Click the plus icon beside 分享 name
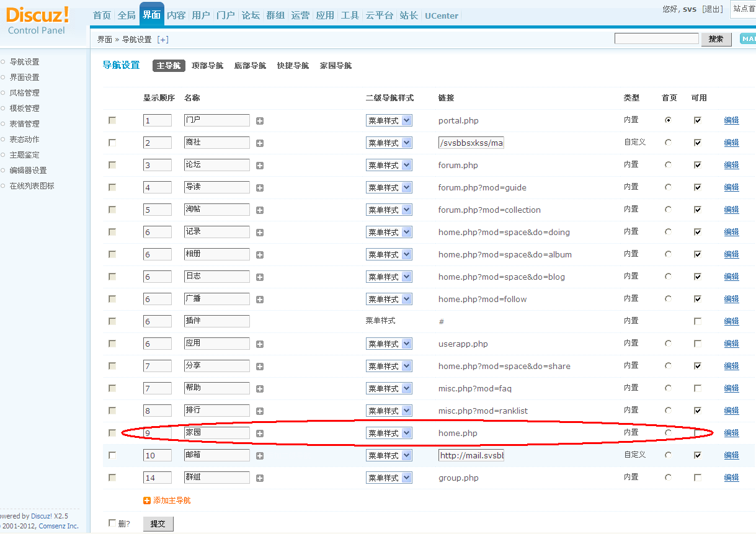 coord(260,367)
